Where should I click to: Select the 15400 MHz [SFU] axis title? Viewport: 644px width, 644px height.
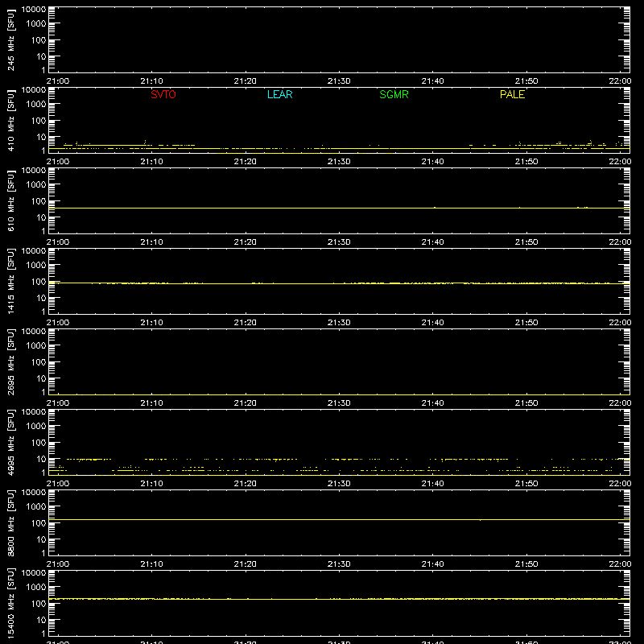[x=10, y=603]
